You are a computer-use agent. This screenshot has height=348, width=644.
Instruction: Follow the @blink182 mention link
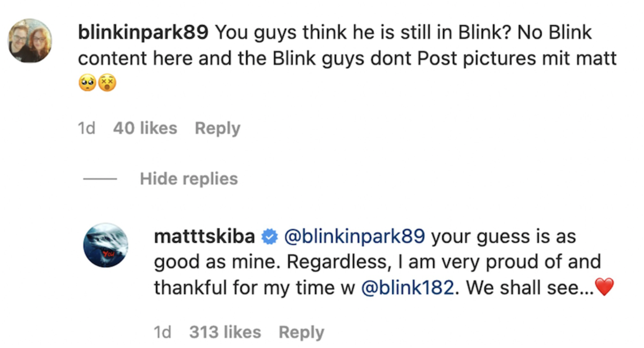click(x=408, y=288)
